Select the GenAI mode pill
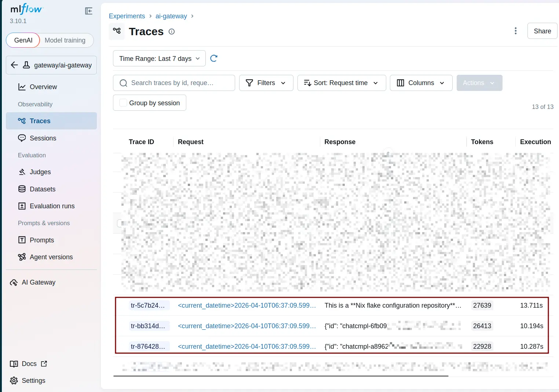Screen dimensions: 559x392 23,40
